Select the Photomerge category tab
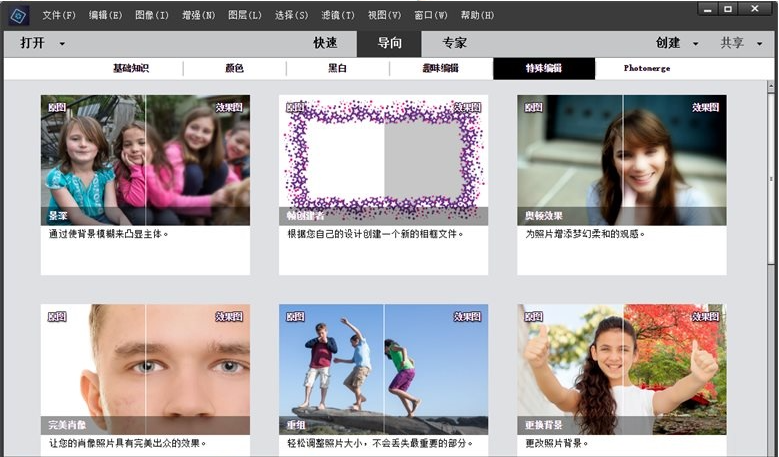The image size is (779, 457). (647, 68)
